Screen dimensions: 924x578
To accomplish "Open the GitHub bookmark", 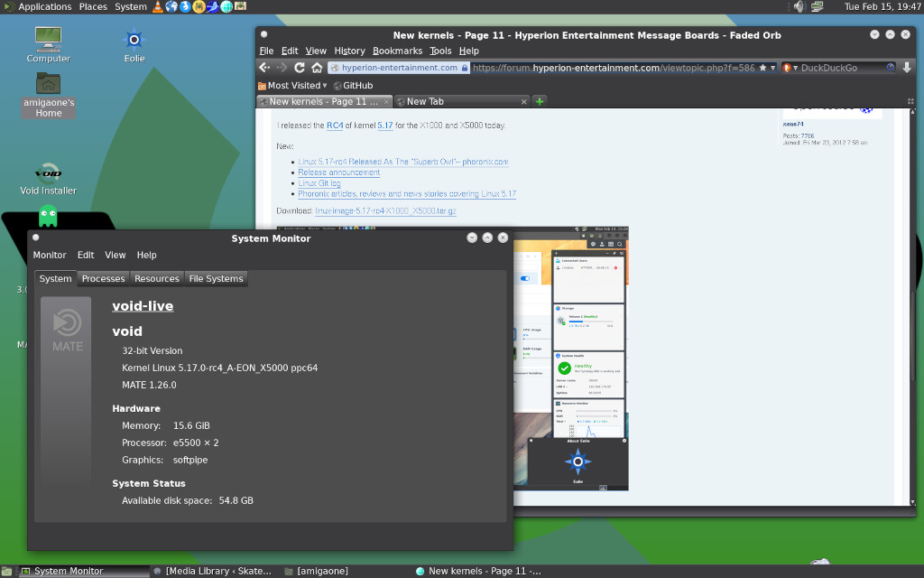I will [353, 86].
